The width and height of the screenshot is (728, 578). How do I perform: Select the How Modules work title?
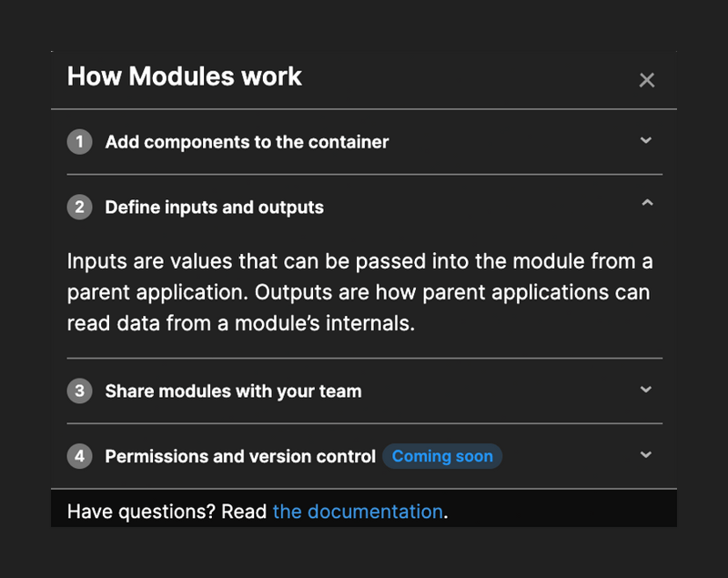coord(183,76)
